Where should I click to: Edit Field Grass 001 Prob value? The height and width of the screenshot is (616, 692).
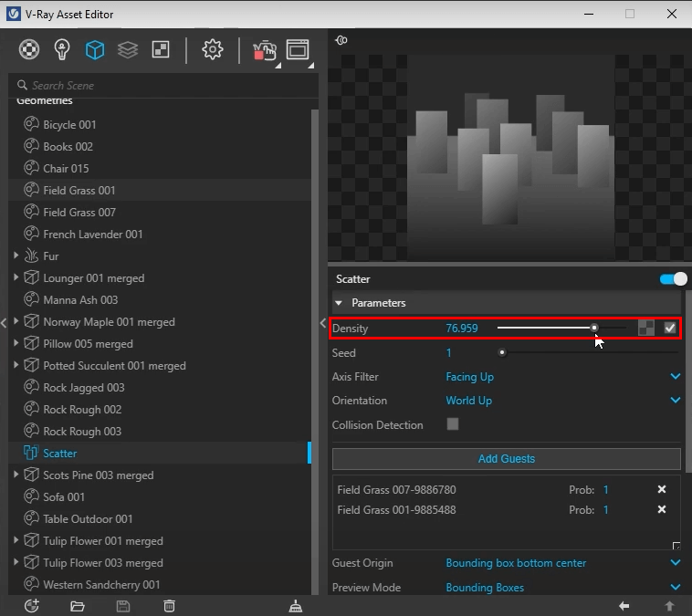pos(606,510)
